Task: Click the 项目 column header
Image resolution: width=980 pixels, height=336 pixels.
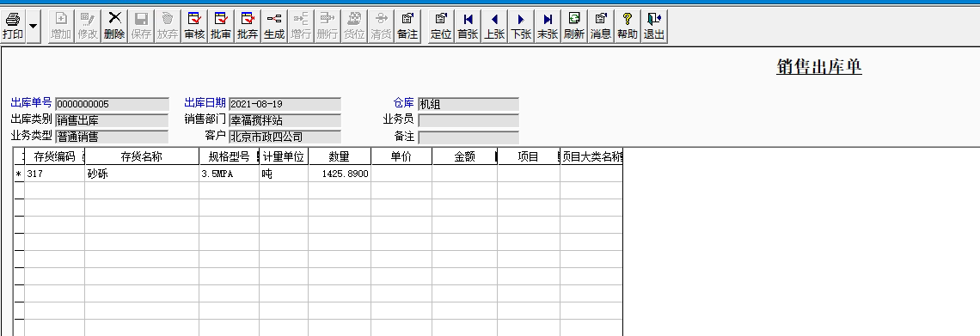Action: [529, 156]
